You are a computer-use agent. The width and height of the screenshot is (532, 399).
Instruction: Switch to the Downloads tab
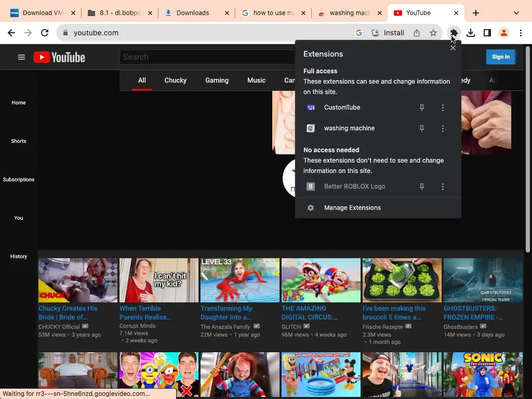click(x=196, y=13)
